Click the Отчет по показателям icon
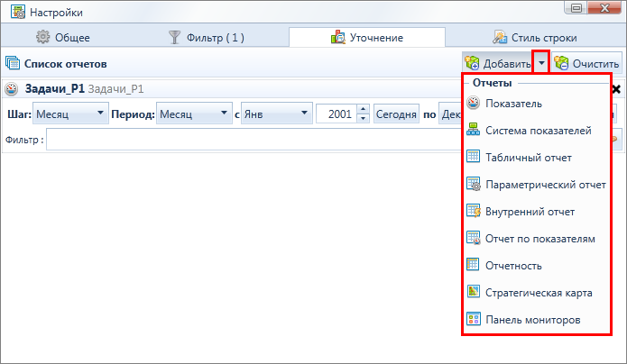The height and width of the screenshot is (364, 627). coord(474,238)
